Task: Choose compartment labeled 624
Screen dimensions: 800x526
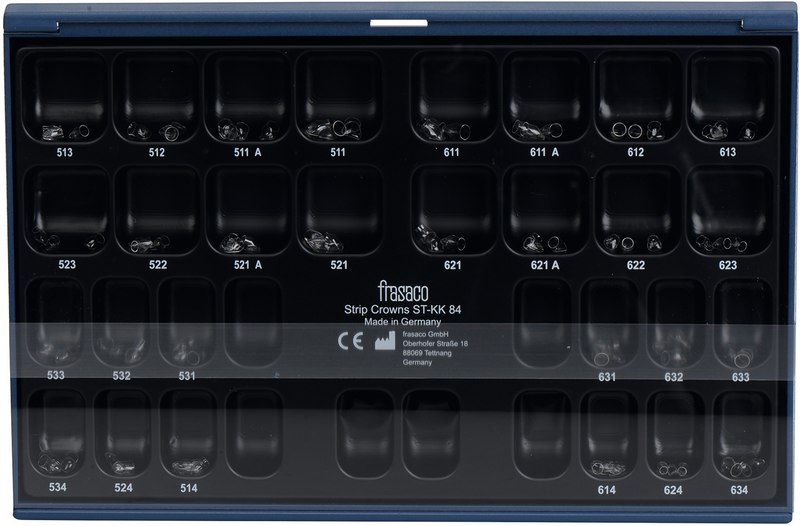Action: (x=674, y=433)
